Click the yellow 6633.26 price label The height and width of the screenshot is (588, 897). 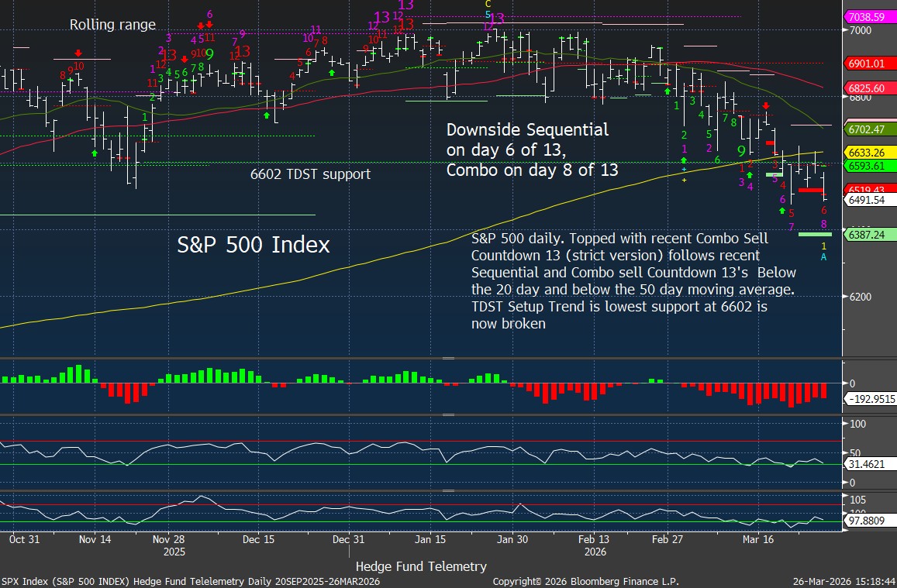[869, 153]
